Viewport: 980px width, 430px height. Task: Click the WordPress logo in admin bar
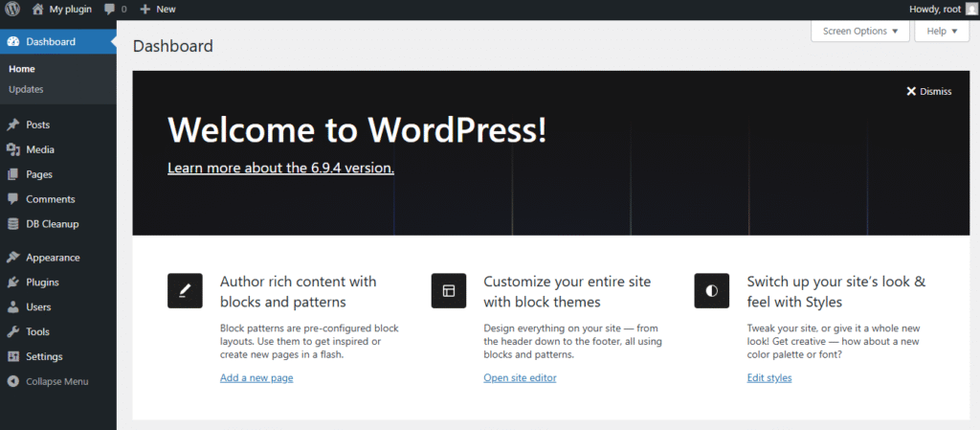click(x=12, y=9)
